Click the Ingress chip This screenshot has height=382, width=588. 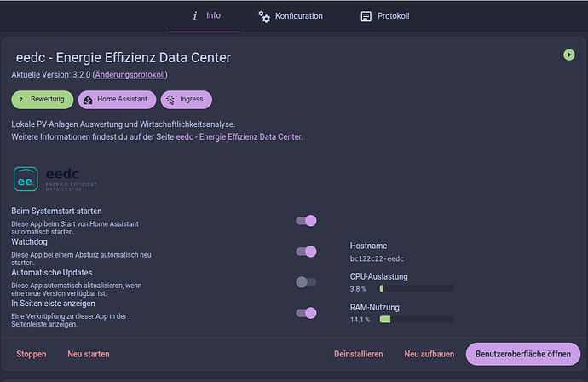[187, 100]
